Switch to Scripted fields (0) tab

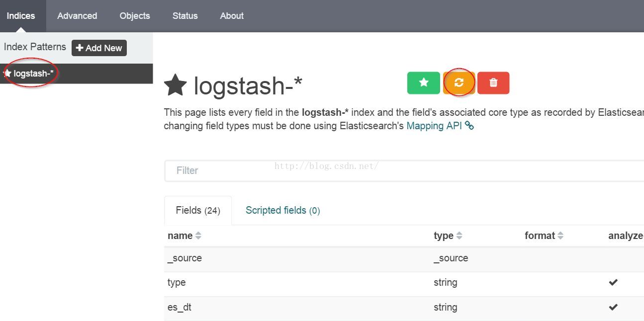point(282,210)
